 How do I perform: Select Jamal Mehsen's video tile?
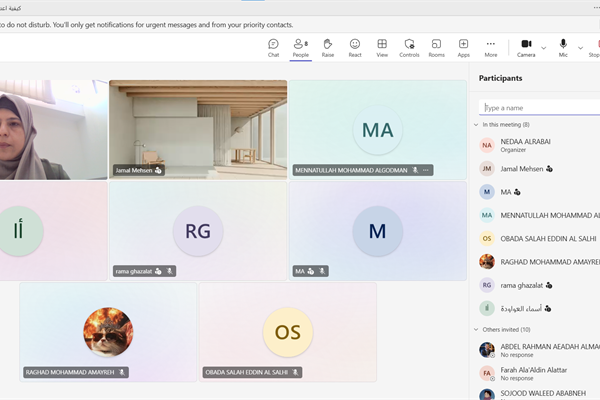point(198,130)
